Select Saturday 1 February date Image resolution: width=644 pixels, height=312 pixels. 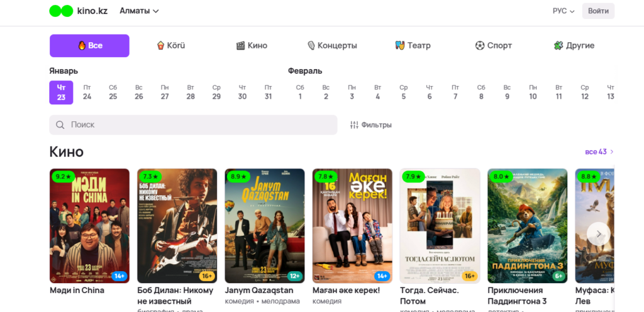point(300,92)
